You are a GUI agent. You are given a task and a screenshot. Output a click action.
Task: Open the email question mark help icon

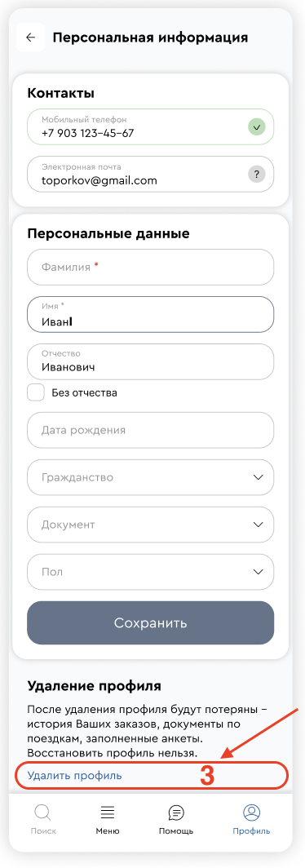tap(256, 175)
